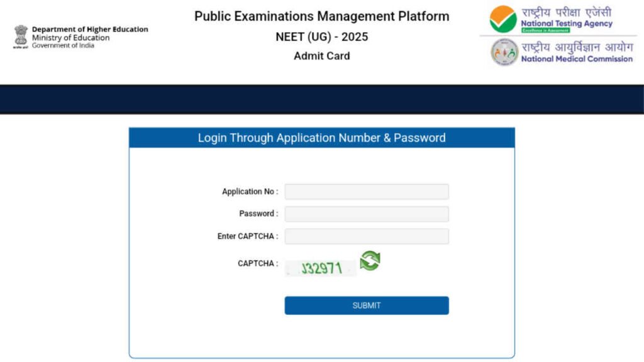Click the Admit Card label
Screen dimensions: 644x362
pyautogui.click(x=321, y=56)
